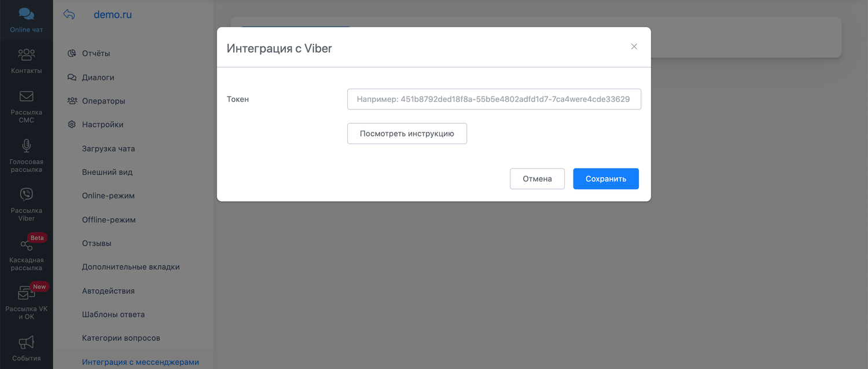This screenshot has height=369, width=868.
Task: Click the Beta badge on Каскадная рассылка
Action: pyautogui.click(x=37, y=238)
